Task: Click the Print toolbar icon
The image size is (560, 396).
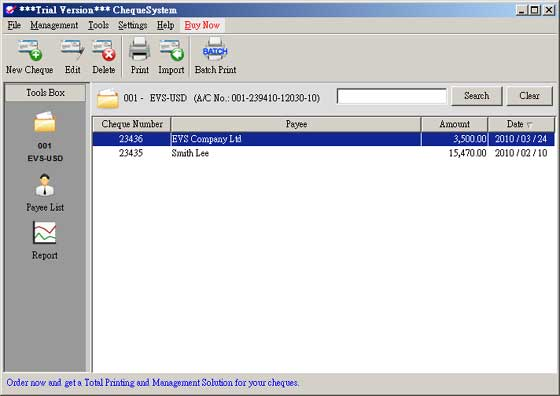Action: [x=139, y=49]
